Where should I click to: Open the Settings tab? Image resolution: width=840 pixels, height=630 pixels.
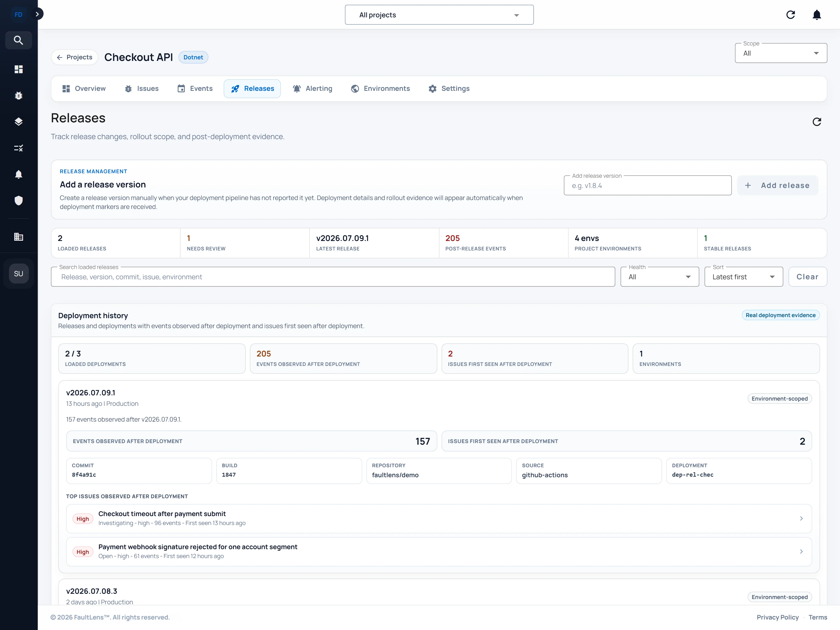point(449,88)
